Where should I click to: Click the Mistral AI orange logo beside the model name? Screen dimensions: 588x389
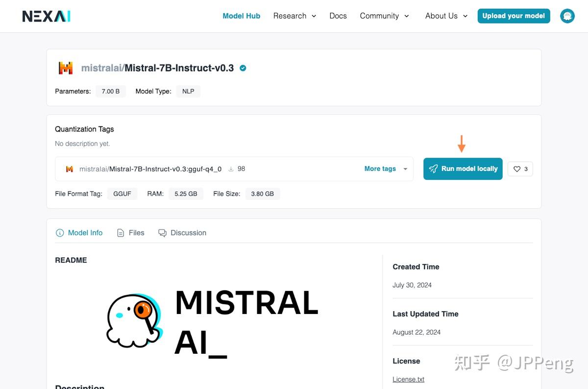pyautogui.click(x=66, y=68)
